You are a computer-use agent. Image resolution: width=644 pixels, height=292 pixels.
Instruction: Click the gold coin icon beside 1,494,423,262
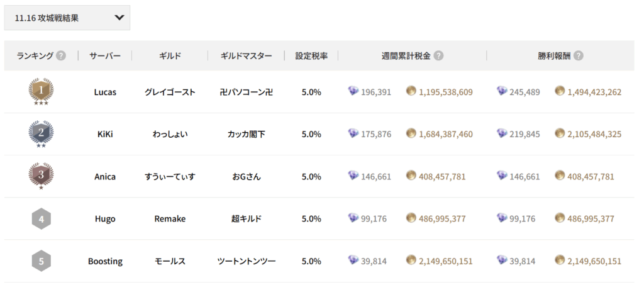point(560,92)
